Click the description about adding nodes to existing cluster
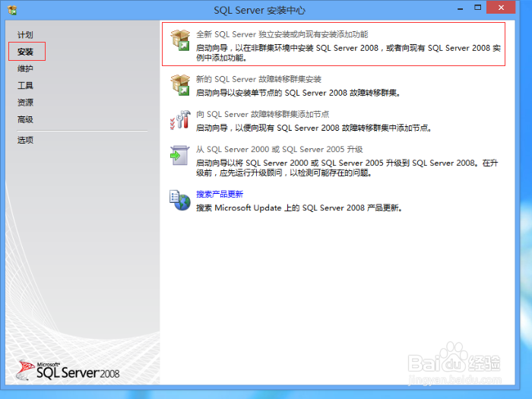Viewport: 532px width, 399px height. [x=314, y=128]
